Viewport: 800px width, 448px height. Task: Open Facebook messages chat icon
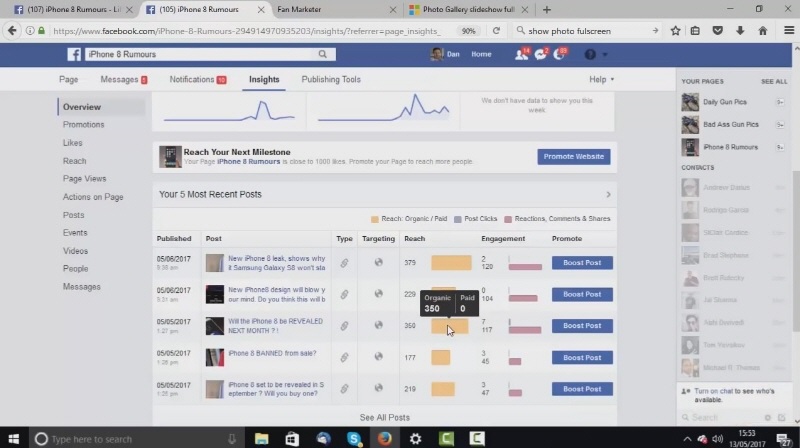pyautogui.click(x=540, y=54)
